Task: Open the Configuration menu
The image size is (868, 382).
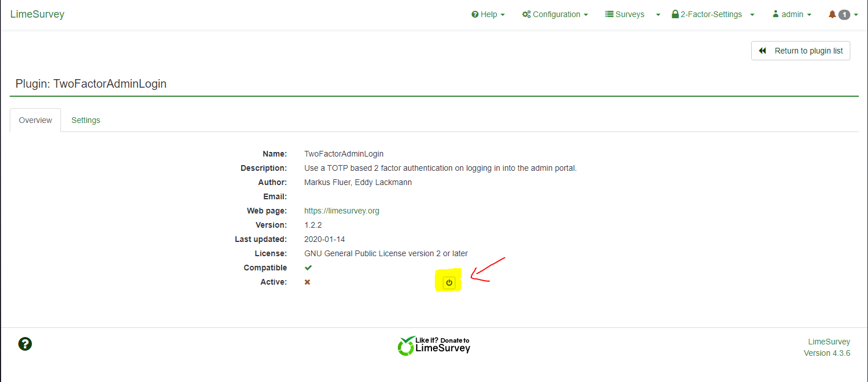Action: coord(555,14)
